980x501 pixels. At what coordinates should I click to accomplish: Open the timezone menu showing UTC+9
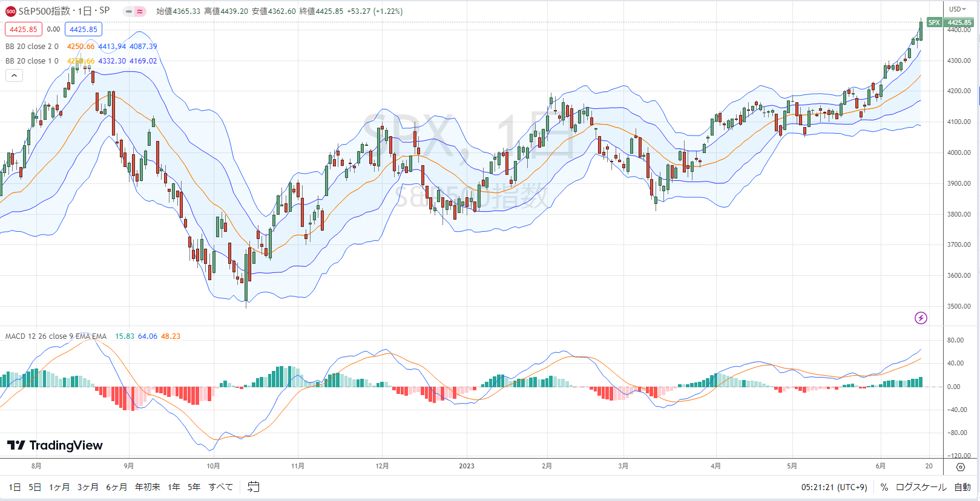[x=834, y=487]
